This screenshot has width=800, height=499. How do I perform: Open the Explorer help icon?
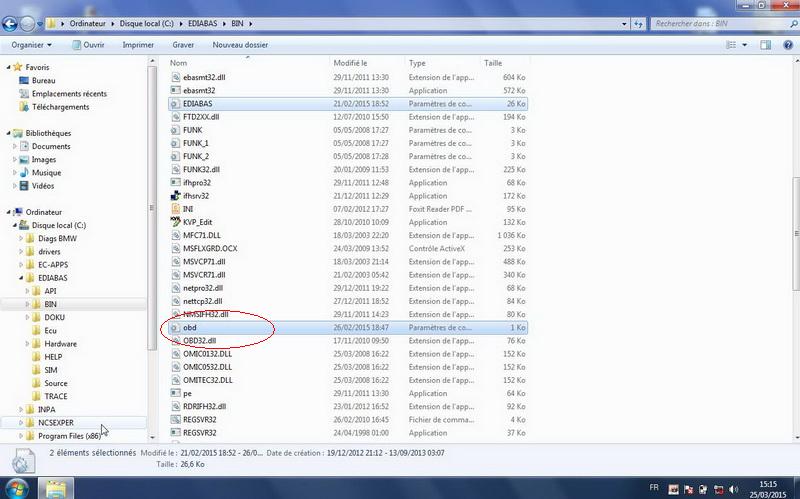[x=788, y=45]
